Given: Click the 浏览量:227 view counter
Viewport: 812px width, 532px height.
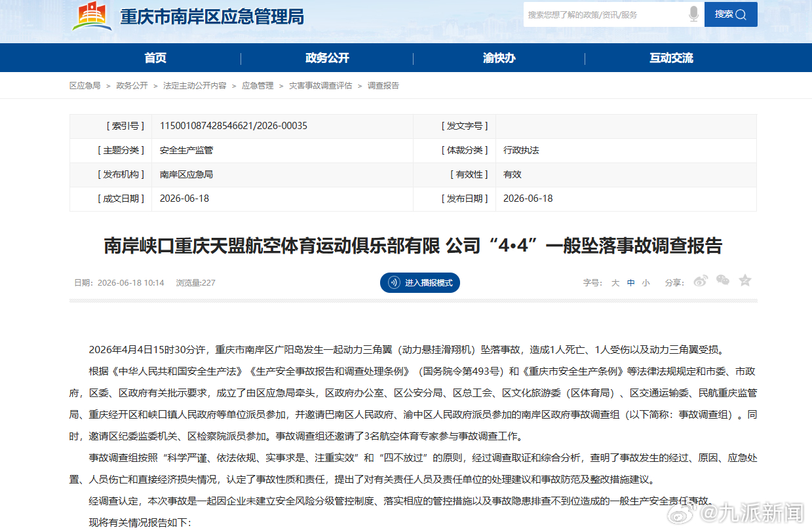Looking at the screenshot, I should click(195, 283).
